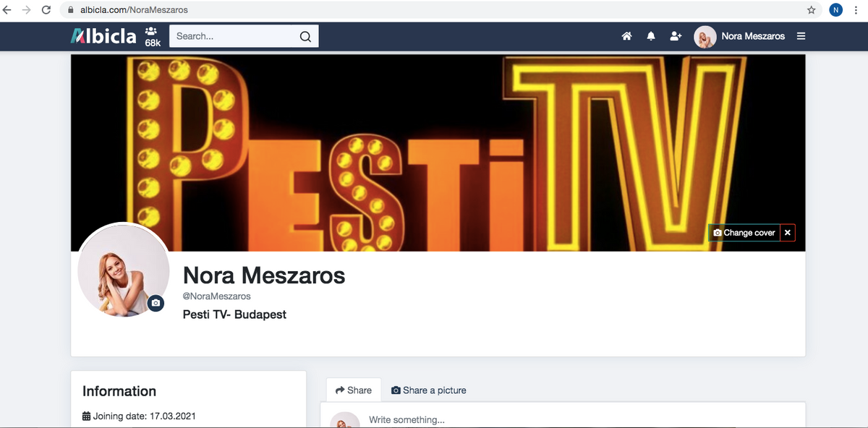Open Chrome three-dot menu
The width and height of the screenshot is (868, 428).
point(856,10)
